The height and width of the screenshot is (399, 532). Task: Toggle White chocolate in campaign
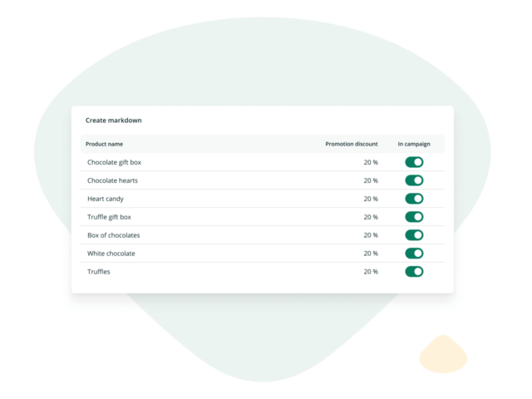[414, 254]
